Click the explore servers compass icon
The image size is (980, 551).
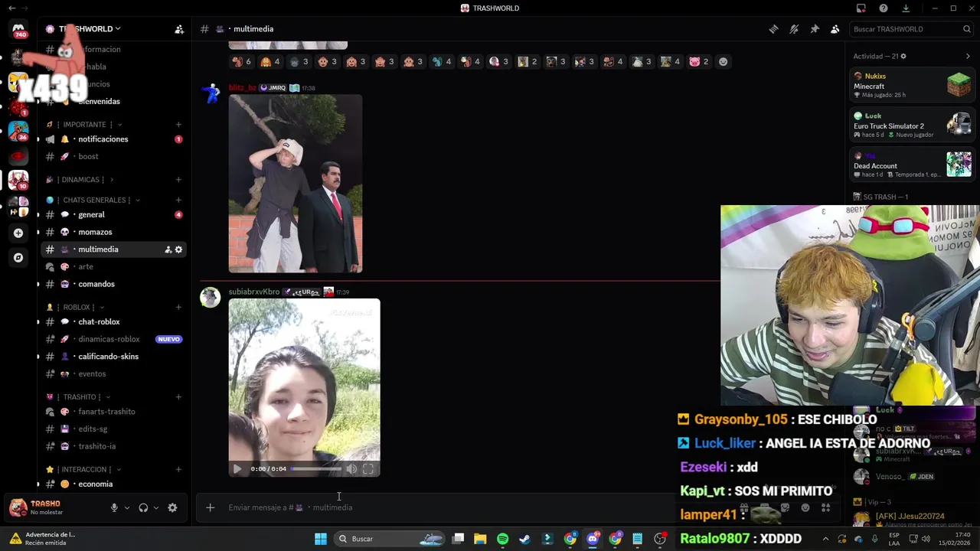18,258
